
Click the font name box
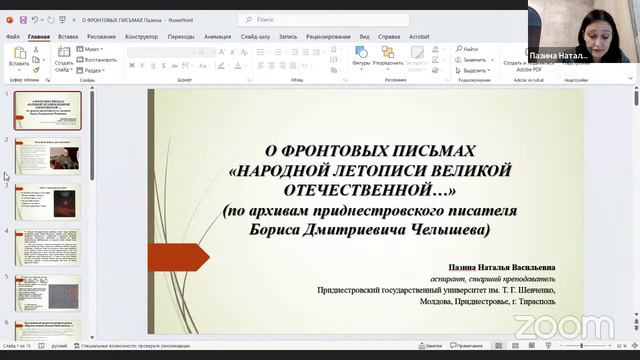(x=161, y=52)
